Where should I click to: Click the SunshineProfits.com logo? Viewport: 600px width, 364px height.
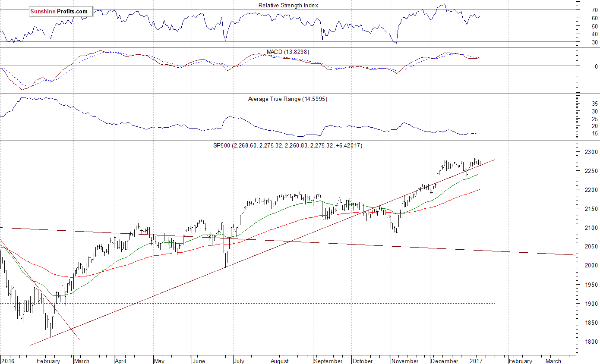[x=60, y=11]
